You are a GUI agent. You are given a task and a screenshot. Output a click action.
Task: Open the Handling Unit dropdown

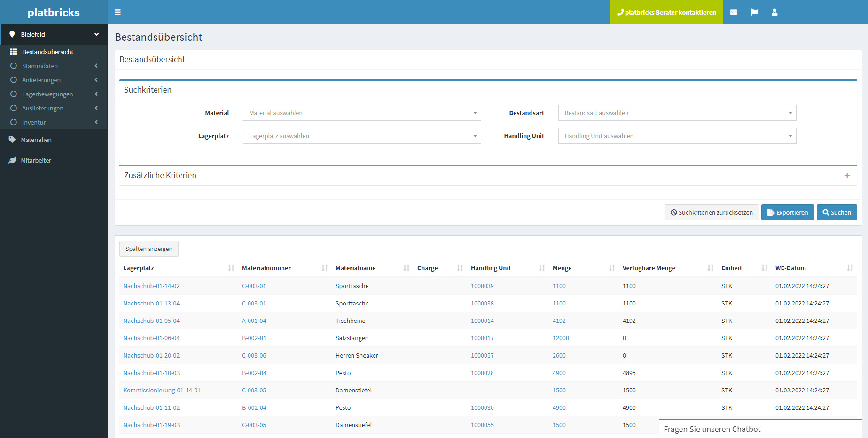[x=677, y=136]
